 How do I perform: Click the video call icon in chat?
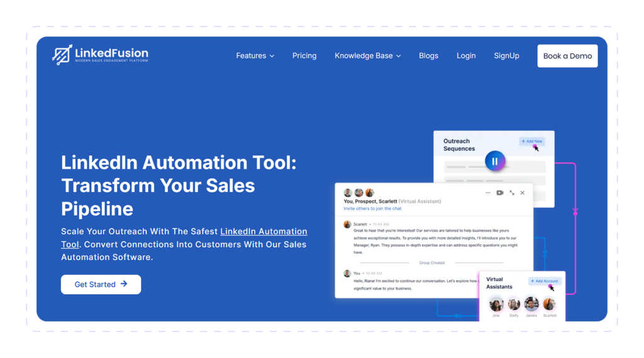click(x=500, y=193)
